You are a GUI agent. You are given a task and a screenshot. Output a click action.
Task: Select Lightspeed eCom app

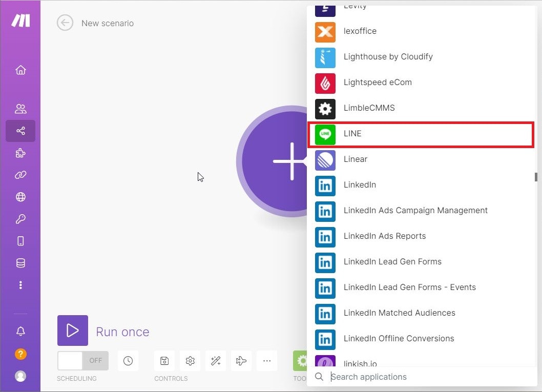pos(421,82)
